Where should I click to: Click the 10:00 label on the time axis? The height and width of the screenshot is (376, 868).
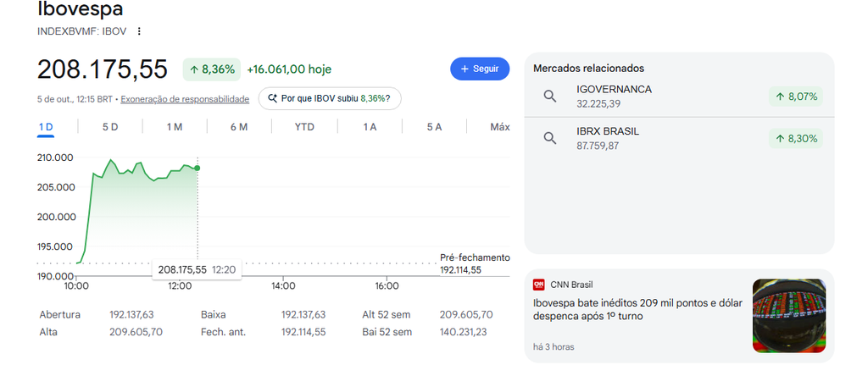click(76, 286)
